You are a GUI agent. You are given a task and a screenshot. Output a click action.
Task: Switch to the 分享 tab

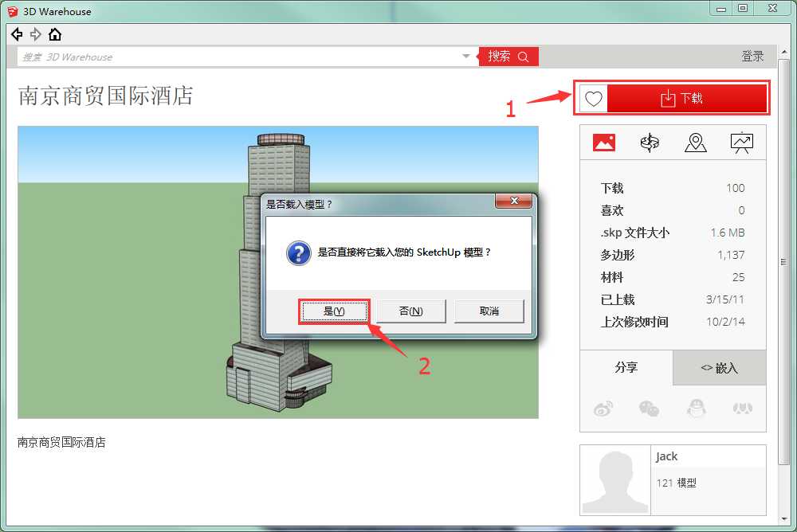[x=626, y=367]
